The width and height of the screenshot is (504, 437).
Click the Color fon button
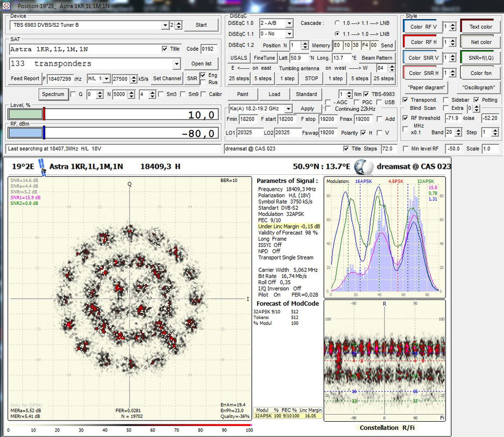pos(481,73)
